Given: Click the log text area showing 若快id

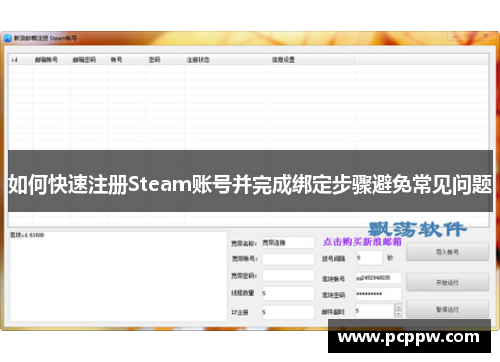Looking at the screenshot, I should pos(118,277).
